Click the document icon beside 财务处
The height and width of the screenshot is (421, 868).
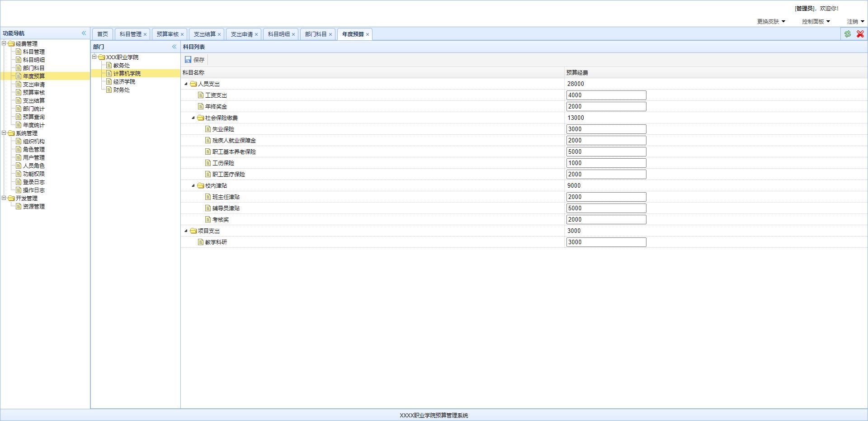coord(109,90)
